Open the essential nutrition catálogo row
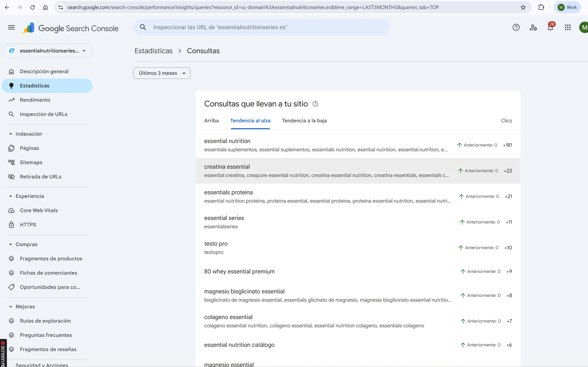The height and width of the screenshot is (367, 588). [358, 345]
